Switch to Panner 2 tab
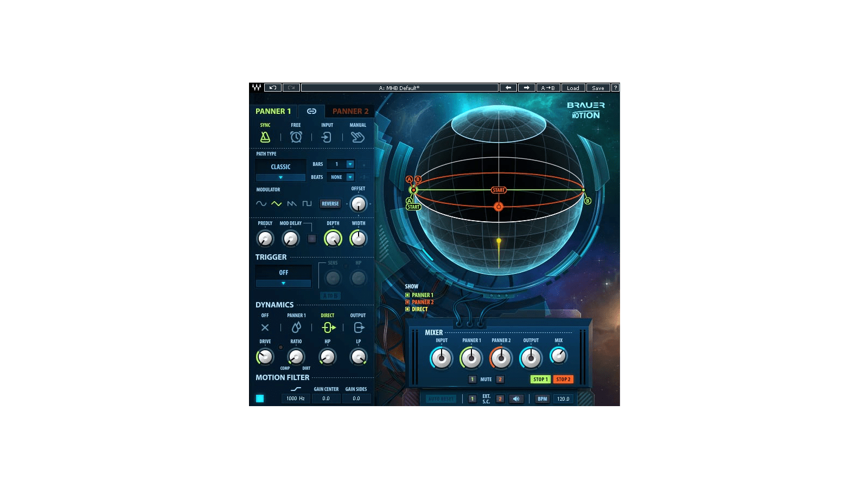Screen dimensions: 868x488 tap(350, 111)
